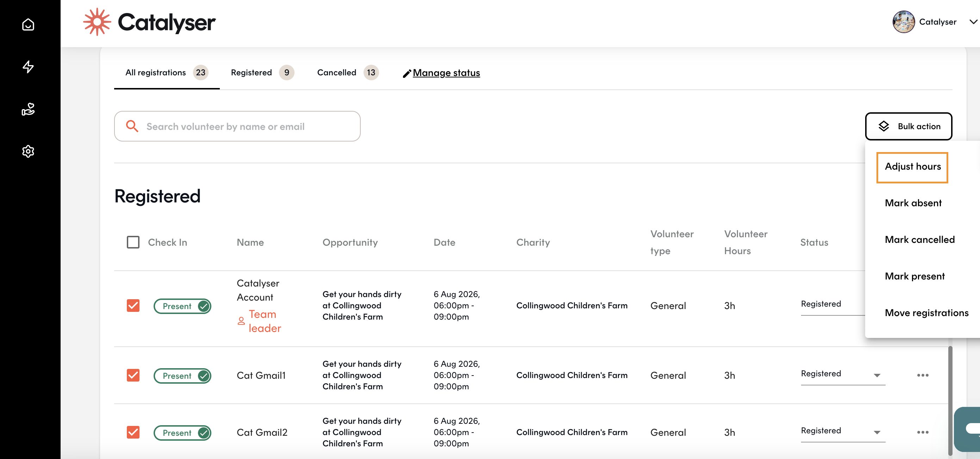980x459 pixels.
Task: Open the hand-with-heart giving sidebar icon
Action: pos(28,109)
